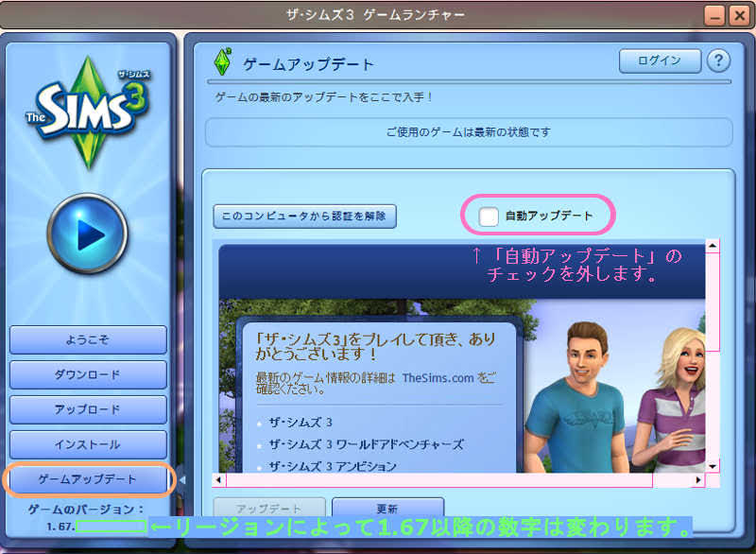
Task: Switch to the ダウンロード tab
Action: 88,374
